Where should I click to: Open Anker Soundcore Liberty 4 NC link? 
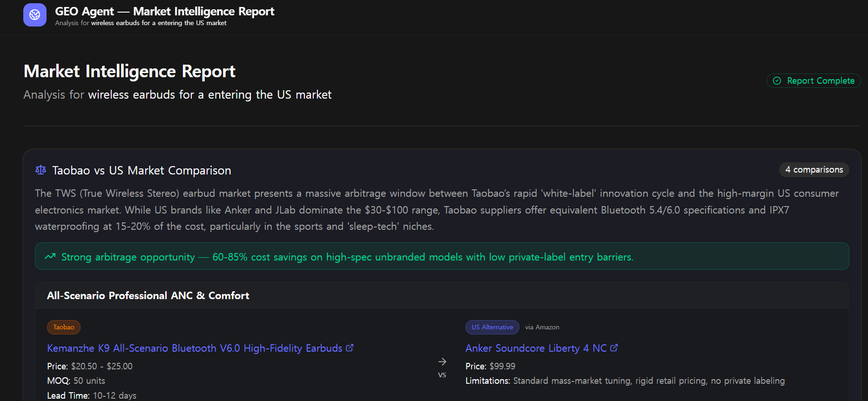[536, 348]
